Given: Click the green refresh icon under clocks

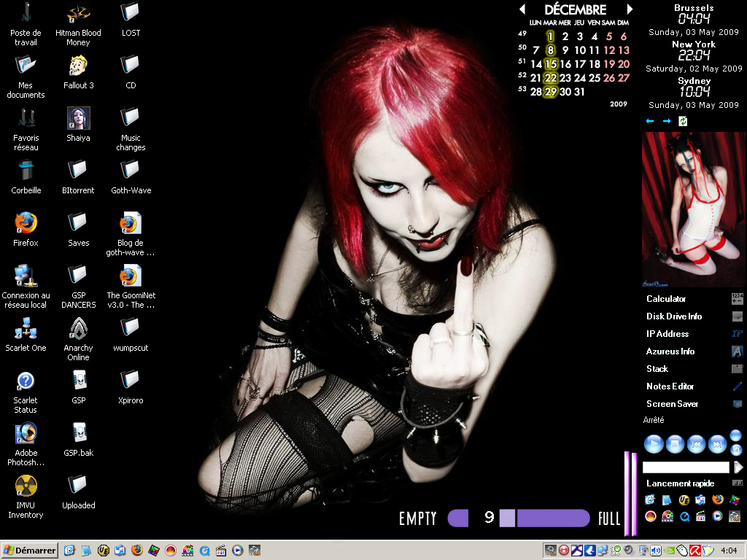Looking at the screenshot, I should pos(683,121).
